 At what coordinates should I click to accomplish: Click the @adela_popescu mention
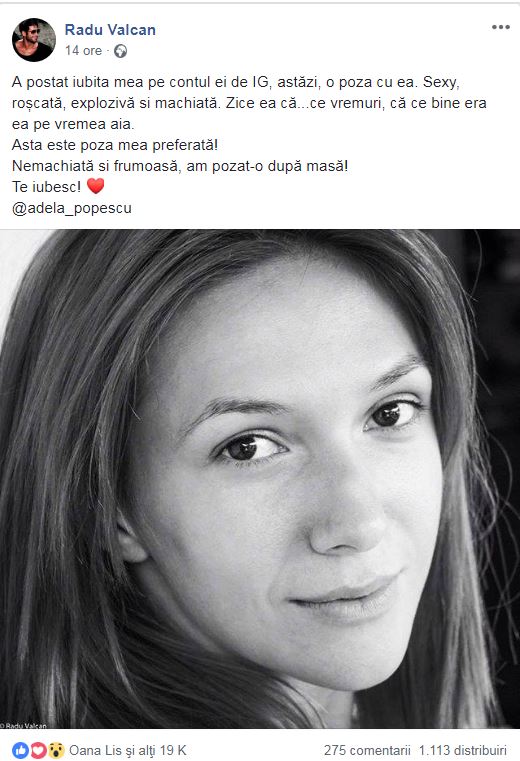72,208
